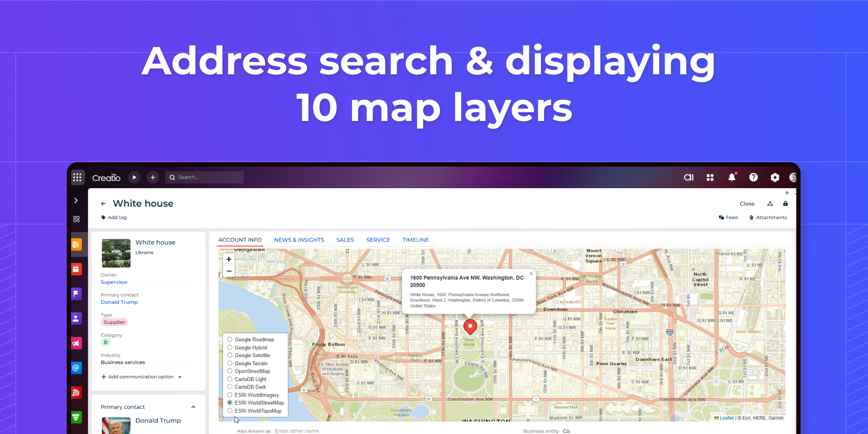
Task: Switch to Timeline tab
Action: click(x=416, y=240)
